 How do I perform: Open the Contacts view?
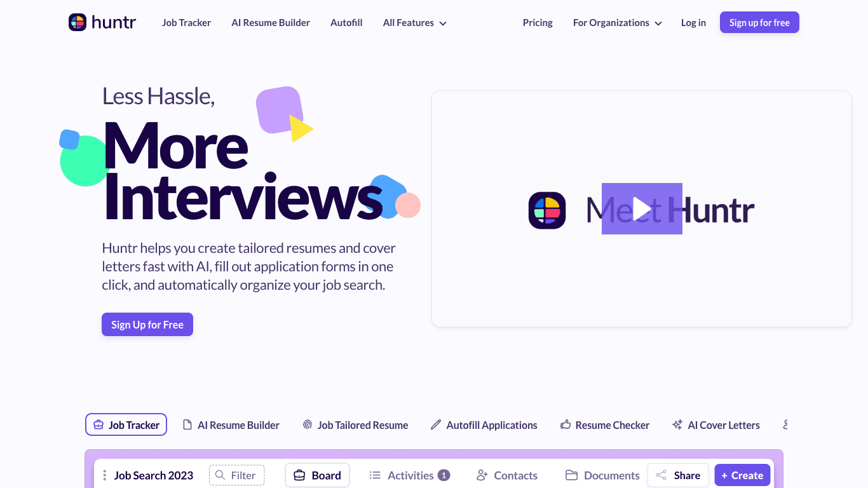tap(507, 475)
